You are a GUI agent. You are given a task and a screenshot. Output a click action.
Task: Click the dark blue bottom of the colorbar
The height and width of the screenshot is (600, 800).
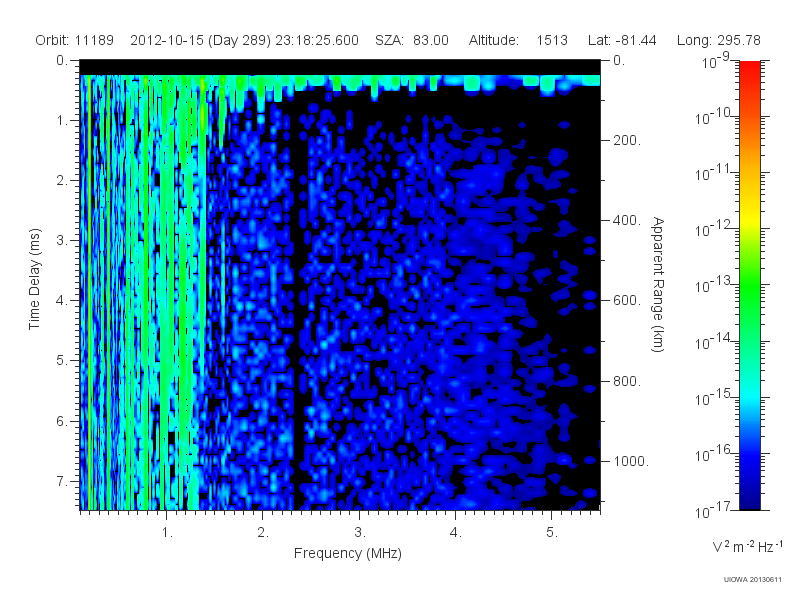click(x=749, y=500)
